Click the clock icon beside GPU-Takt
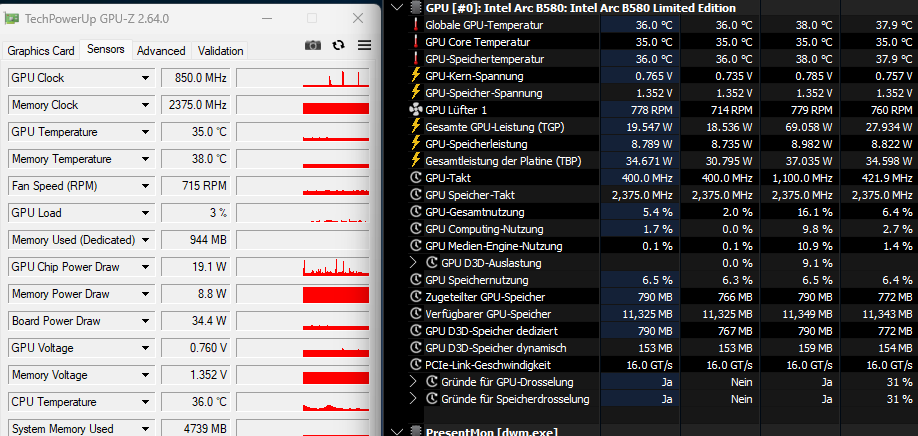 coord(416,178)
